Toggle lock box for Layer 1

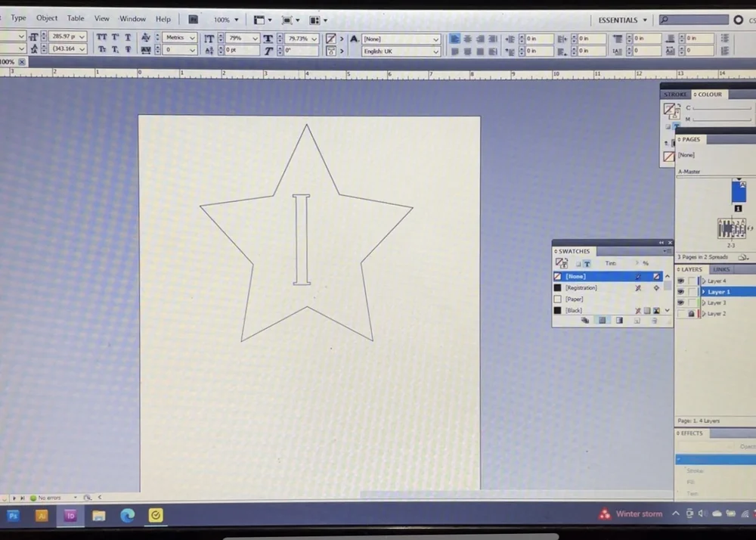(x=692, y=292)
